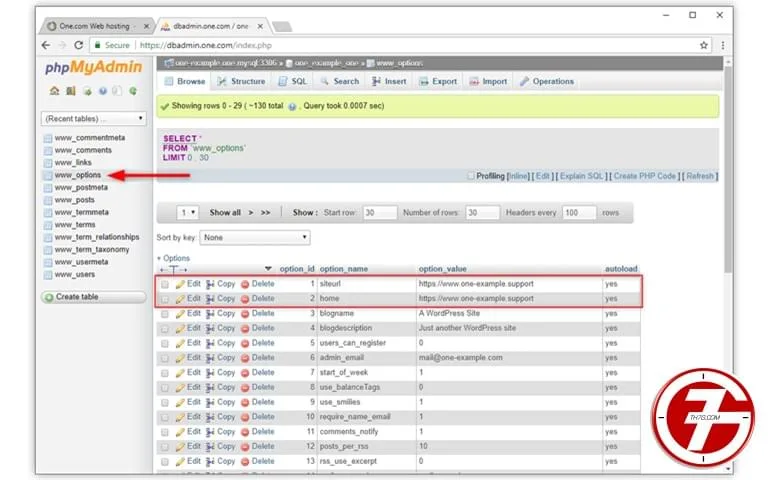The height and width of the screenshot is (480, 768).
Task: Open Chrome three-dot menu
Action: click(x=723, y=45)
